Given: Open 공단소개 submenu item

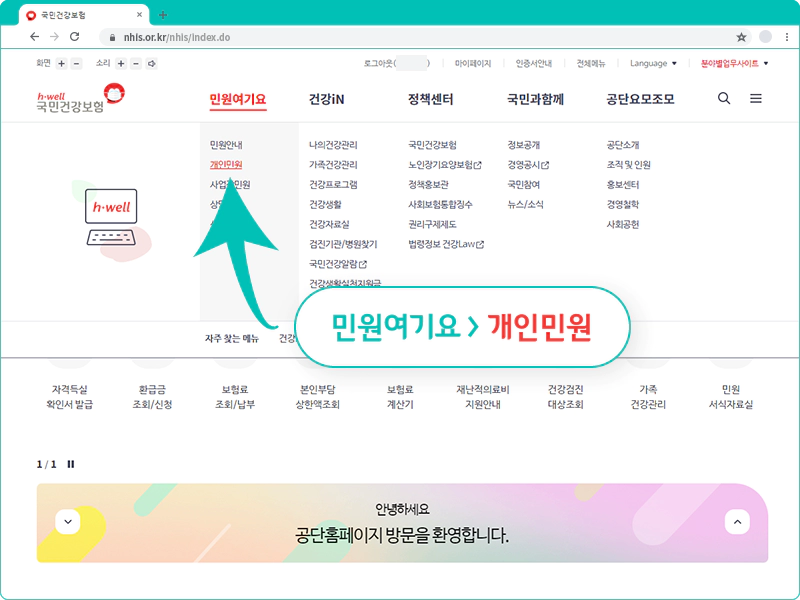Looking at the screenshot, I should [622, 145].
